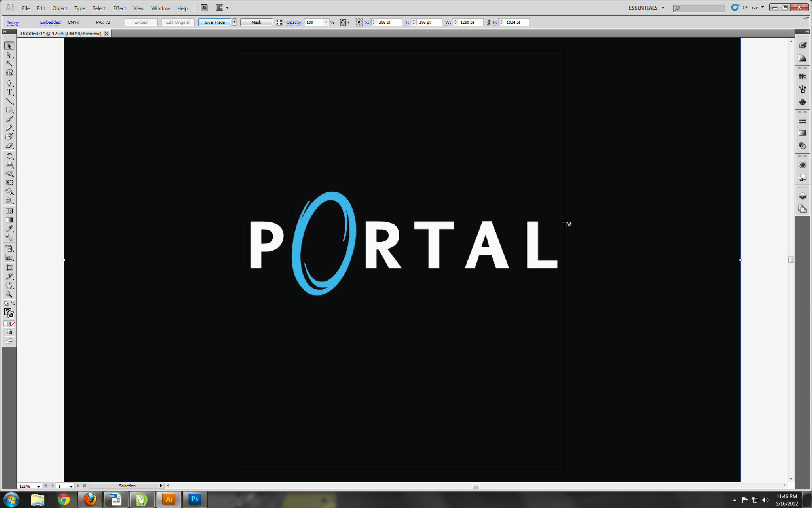
Task: Open the Effect menu
Action: point(120,8)
